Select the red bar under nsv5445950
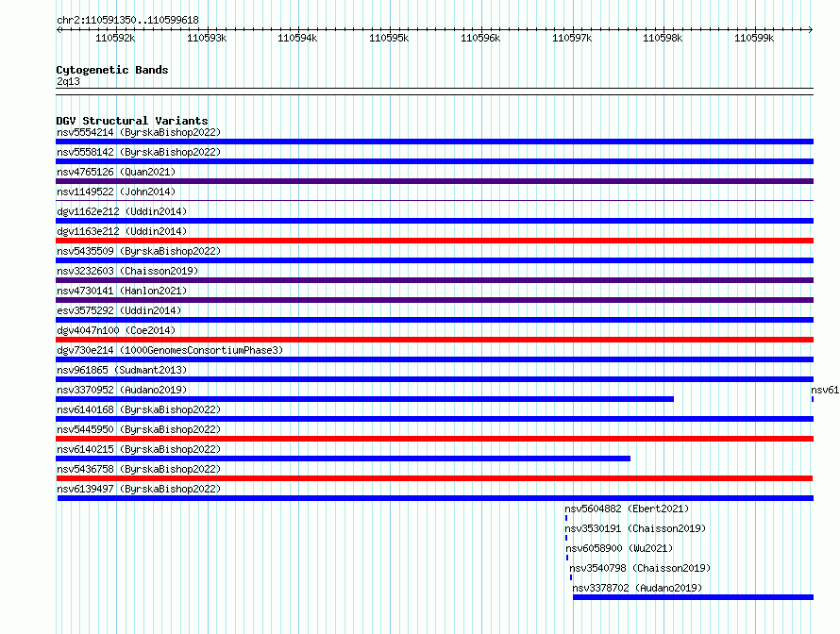This screenshot has height=634, width=840. pyautogui.click(x=434, y=439)
